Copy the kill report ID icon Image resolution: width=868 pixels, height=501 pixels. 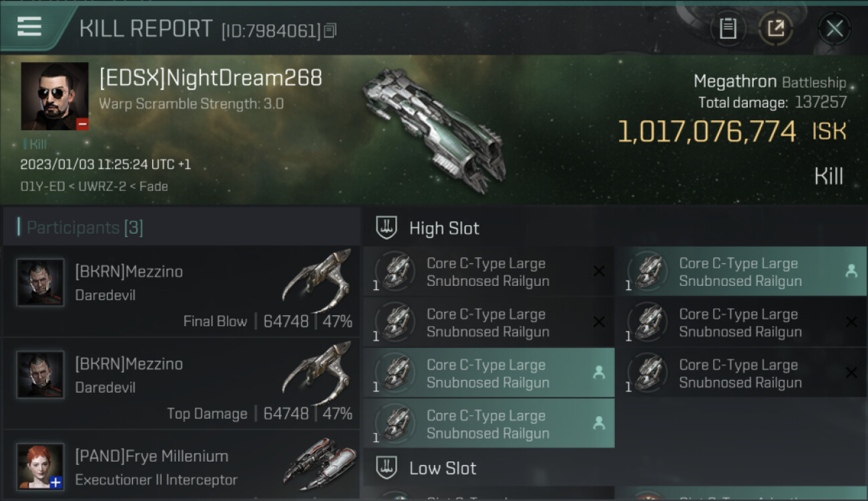click(x=331, y=30)
